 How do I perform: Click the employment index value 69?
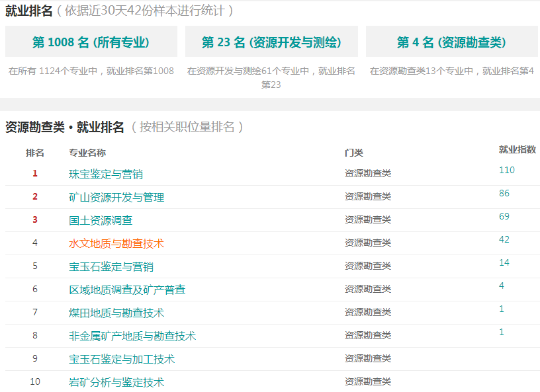coord(504,216)
